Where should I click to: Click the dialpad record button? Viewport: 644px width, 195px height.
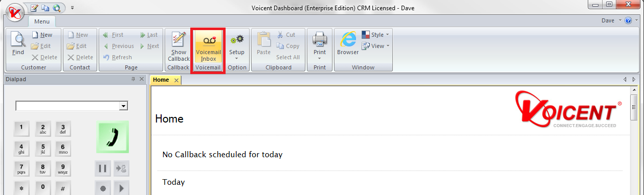point(102,188)
